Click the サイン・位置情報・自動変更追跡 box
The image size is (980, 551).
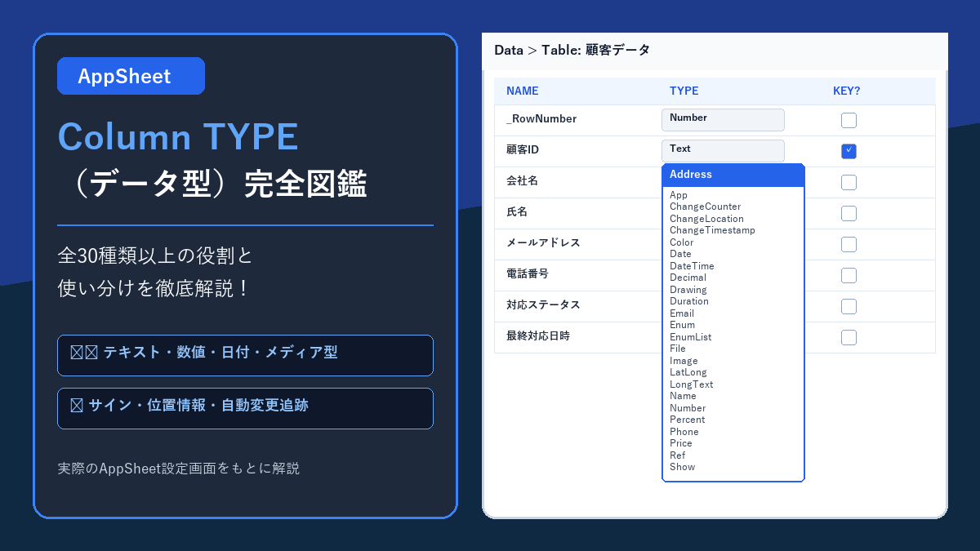coord(245,408)
